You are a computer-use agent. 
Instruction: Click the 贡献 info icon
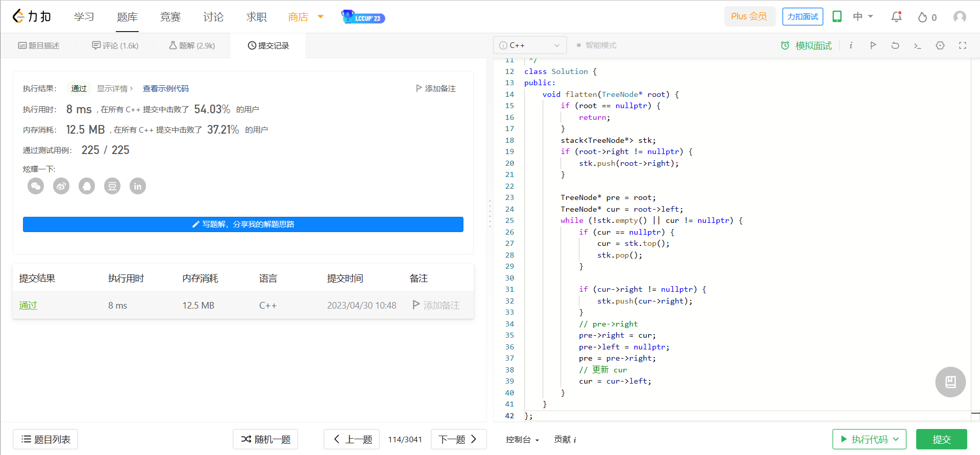pos(575,440)
